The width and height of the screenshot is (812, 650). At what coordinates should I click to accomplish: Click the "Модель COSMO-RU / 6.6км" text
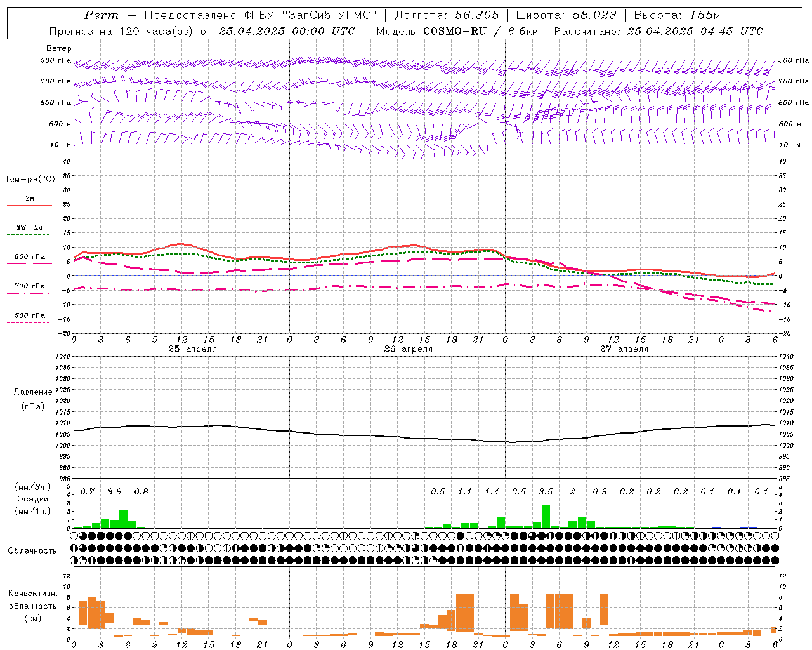456,31
